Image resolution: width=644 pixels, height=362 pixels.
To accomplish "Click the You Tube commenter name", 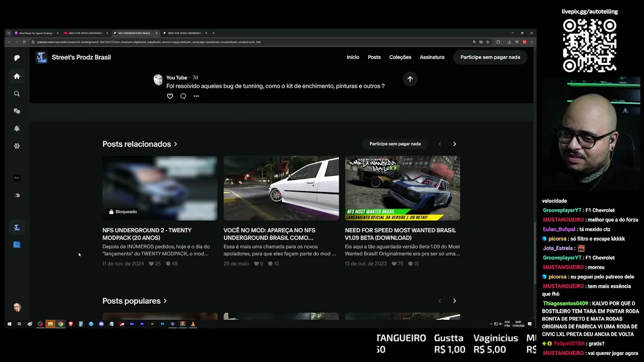I will [x=177, y=77].
